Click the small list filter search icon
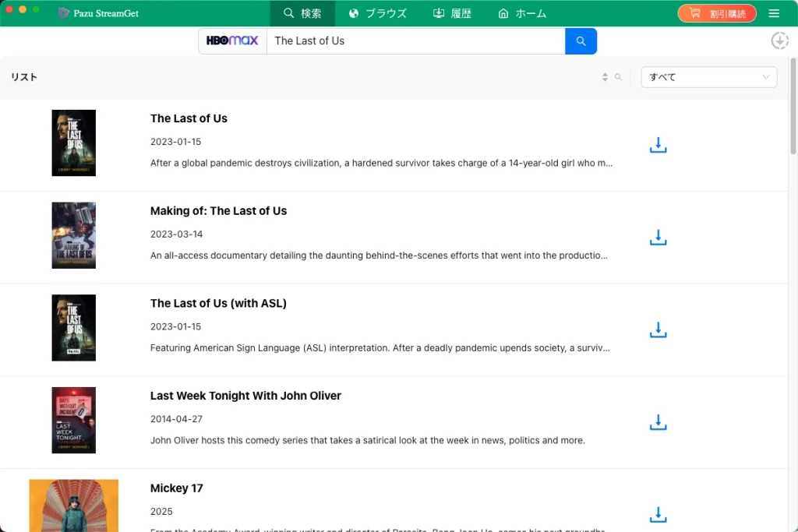 tap(618, 77)
